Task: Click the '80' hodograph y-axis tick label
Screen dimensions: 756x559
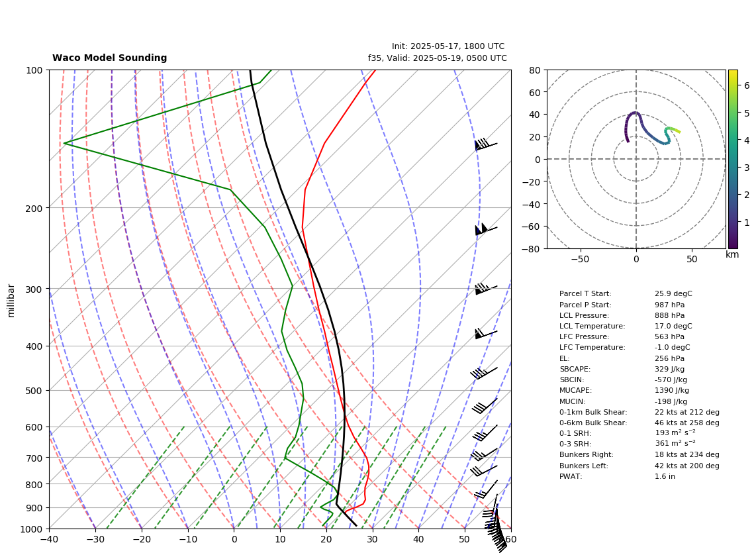Action: coord(535,70)
